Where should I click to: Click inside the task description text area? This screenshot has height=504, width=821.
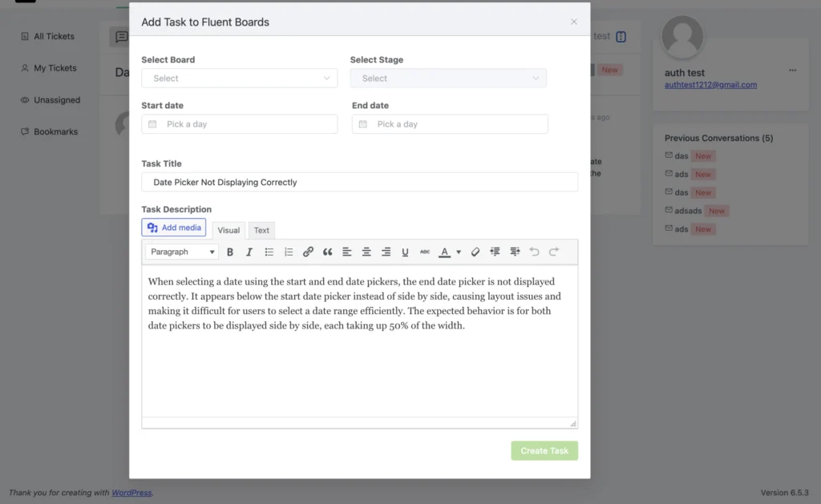360,341
